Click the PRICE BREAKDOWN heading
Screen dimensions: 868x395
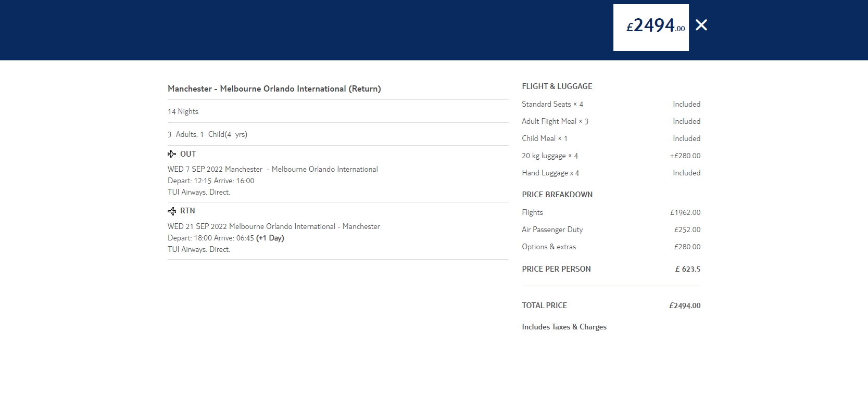point(557,195)
